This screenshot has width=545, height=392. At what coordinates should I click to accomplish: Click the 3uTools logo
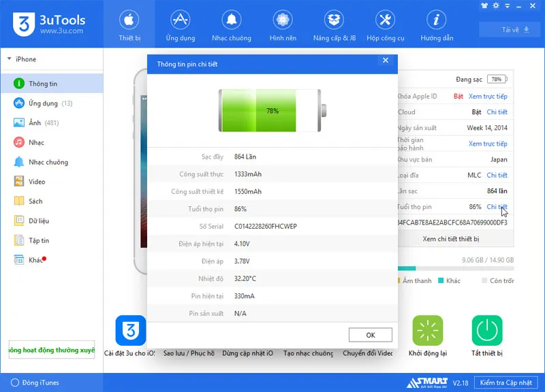(x=49, y=24)
